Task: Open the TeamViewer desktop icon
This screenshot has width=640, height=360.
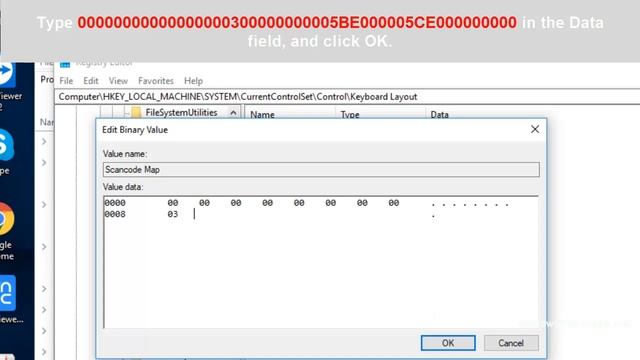Action: (7, 74)
